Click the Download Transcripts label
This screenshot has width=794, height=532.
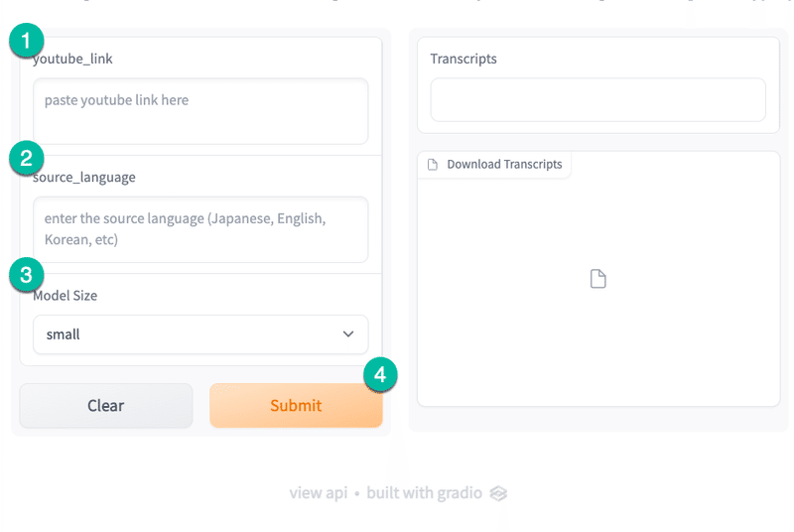tap(504, 165)
